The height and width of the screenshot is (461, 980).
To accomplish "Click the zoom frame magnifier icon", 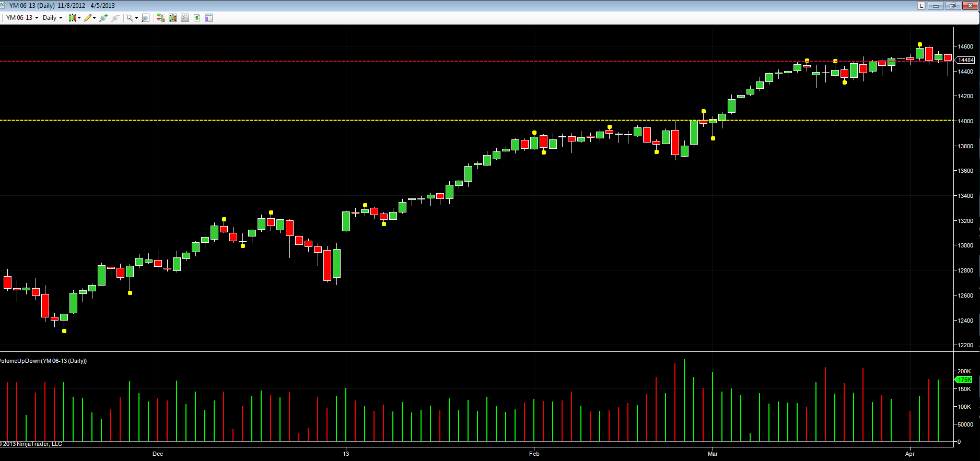I will tap(146, 18).
